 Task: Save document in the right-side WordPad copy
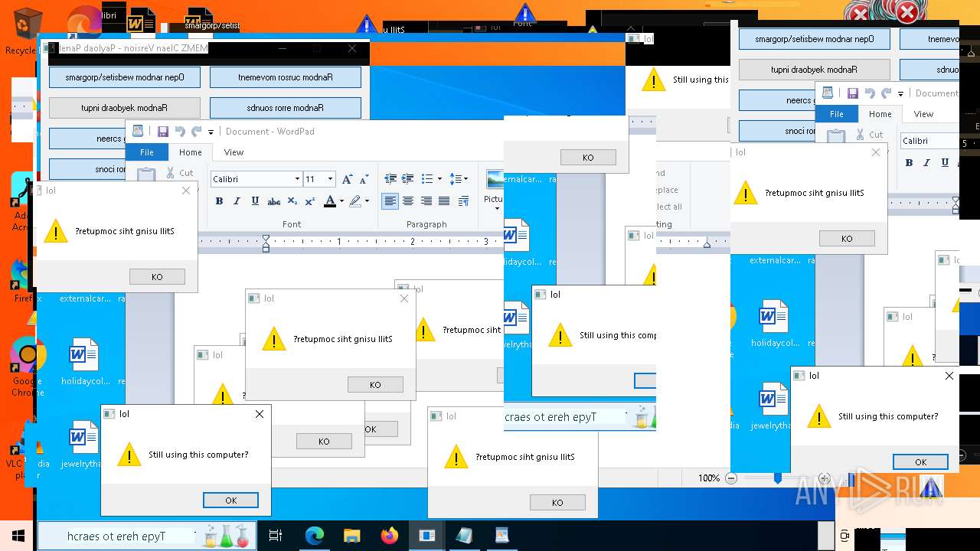click(852, 93)
